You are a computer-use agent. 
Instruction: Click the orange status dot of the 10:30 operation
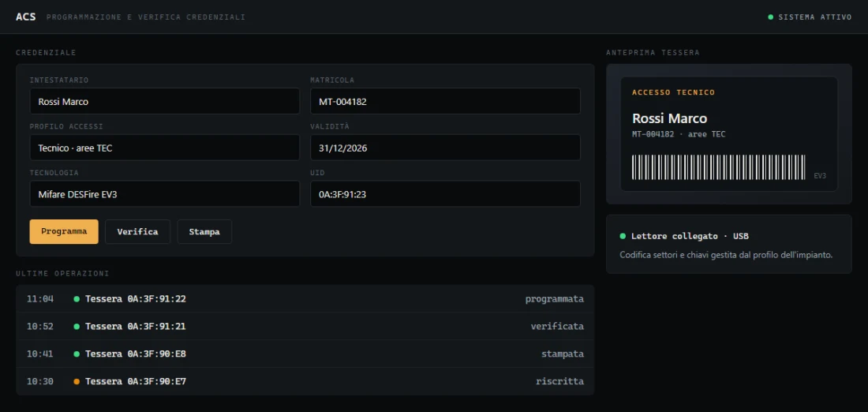(77, 381)
